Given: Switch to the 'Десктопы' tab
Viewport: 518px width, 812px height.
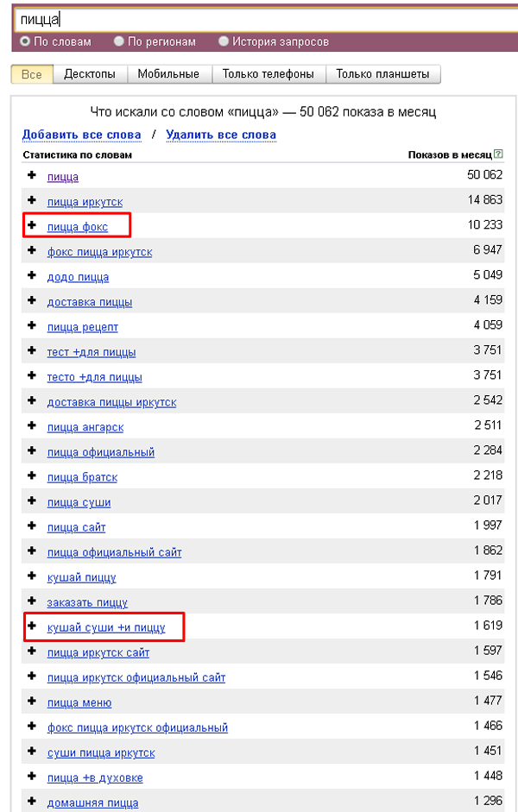Looking at the screenshot, I should 90,74.
